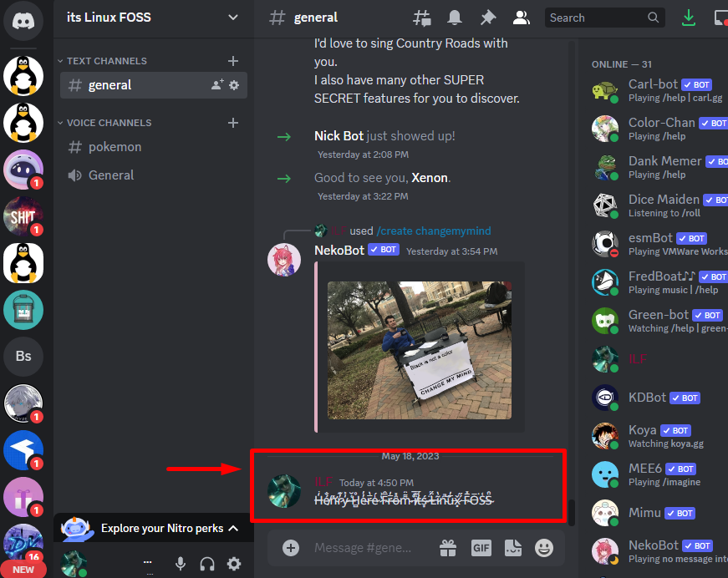Mute the microphone

[x=181, y=564]
